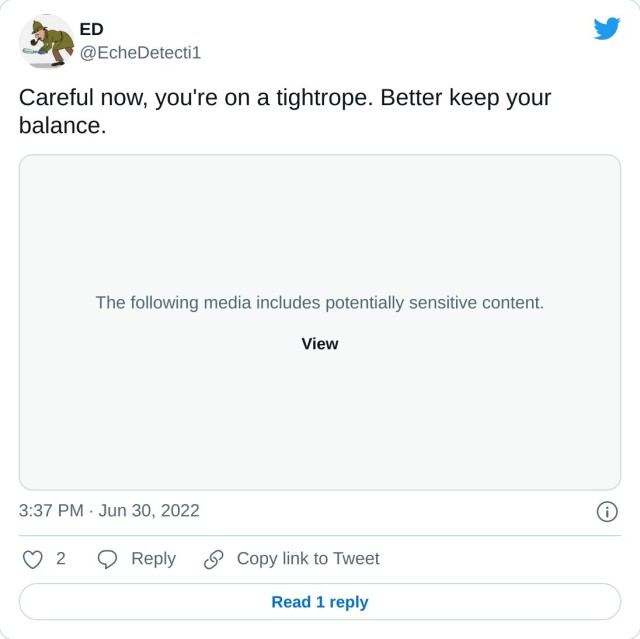Click the like count number 2

[61, 559]
